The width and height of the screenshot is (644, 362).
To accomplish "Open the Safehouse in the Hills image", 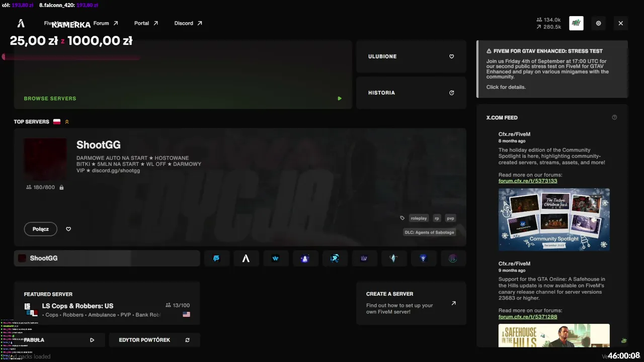I will click(554, 336).
